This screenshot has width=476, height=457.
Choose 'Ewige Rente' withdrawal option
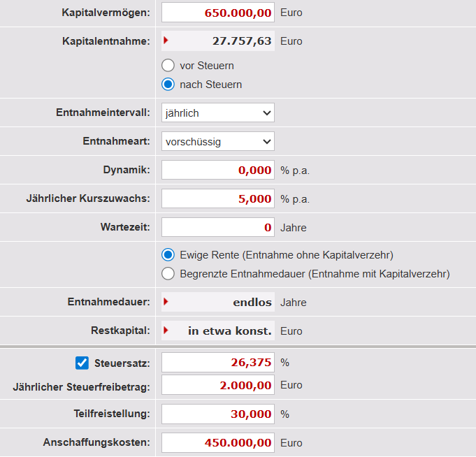click(168, 255)
